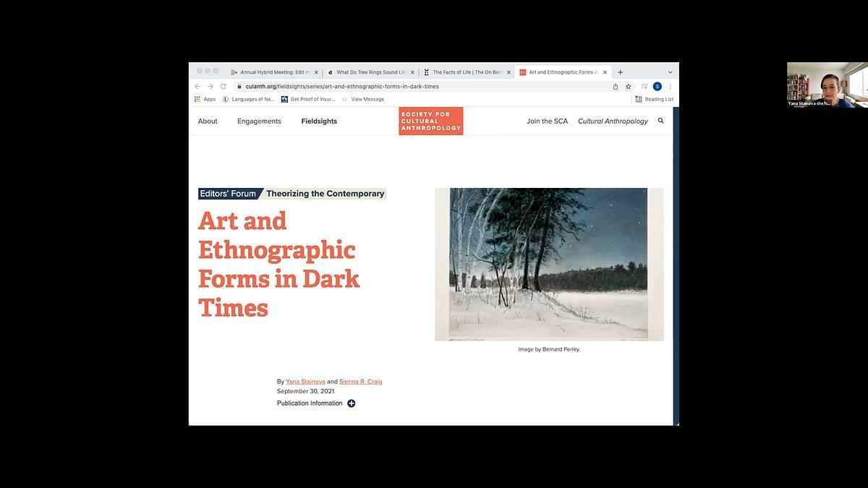Screen dimensions: 868x488
Task: Close the Art and Ethnographic Forms tab
Action: (x=605, y=72)
